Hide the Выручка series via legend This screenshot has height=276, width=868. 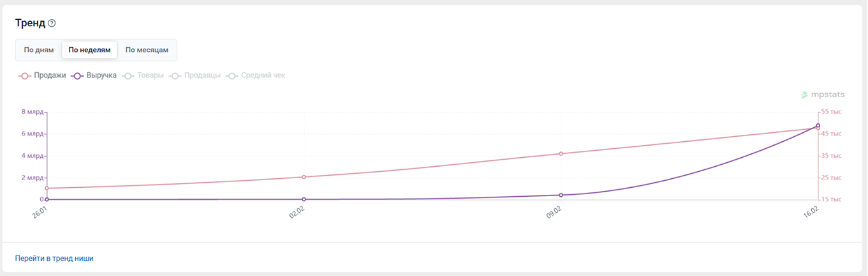(x=94, y=75)
